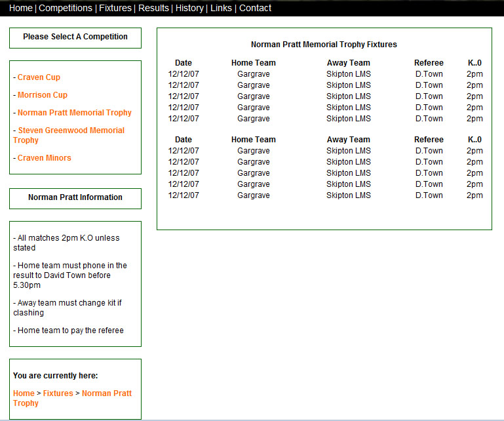Click the Fixtures breadcrumb link
Image resolution: width=504 pixels, height=421 pixels.
(58, 393)
